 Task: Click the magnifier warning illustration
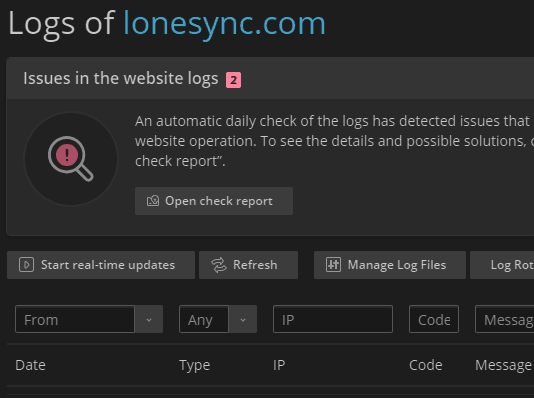coord(71,159)
